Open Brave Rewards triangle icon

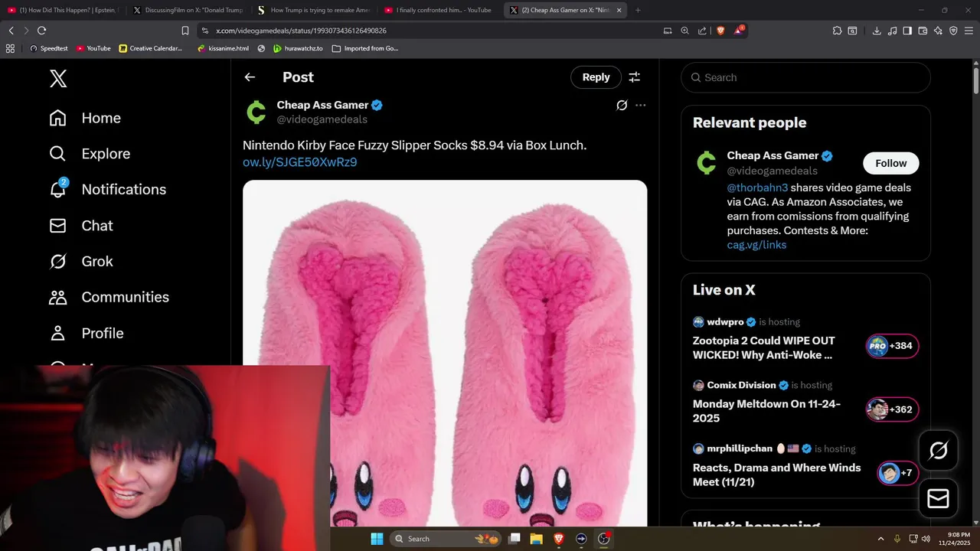click(x=739, y=31)
